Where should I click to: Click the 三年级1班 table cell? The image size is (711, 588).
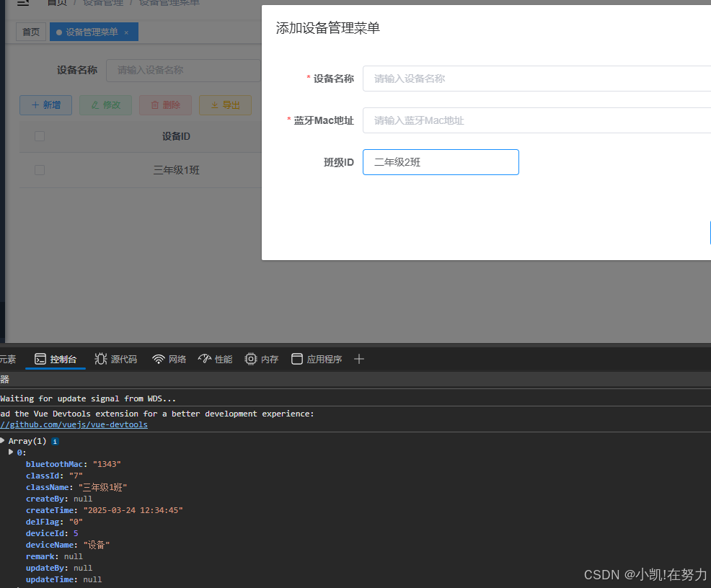(x=176, y=170)
